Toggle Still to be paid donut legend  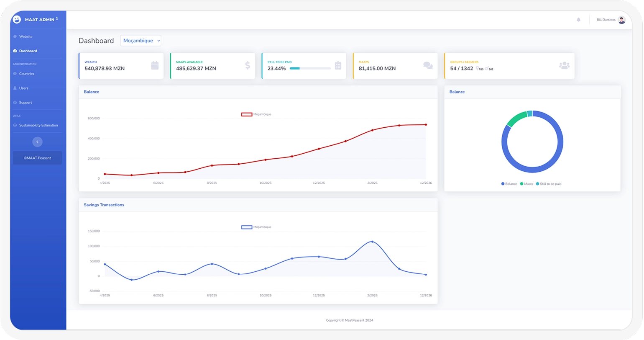point(549,184)
